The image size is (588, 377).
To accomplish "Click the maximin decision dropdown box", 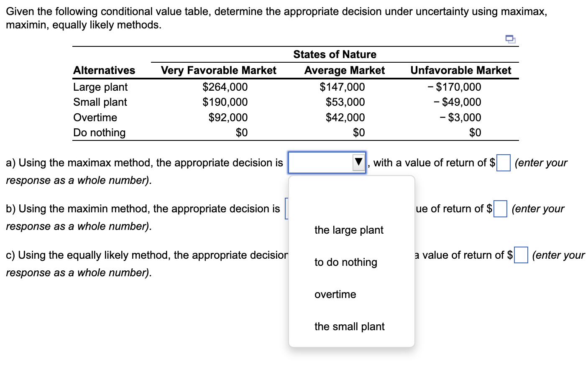I will pos(287,209).
